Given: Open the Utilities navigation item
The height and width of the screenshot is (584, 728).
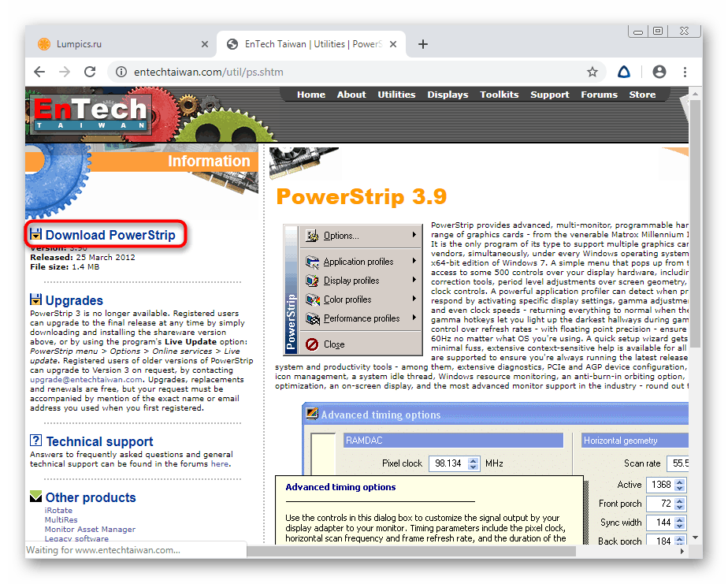Looking at the screenshot, I should click(x=396, y=95).
